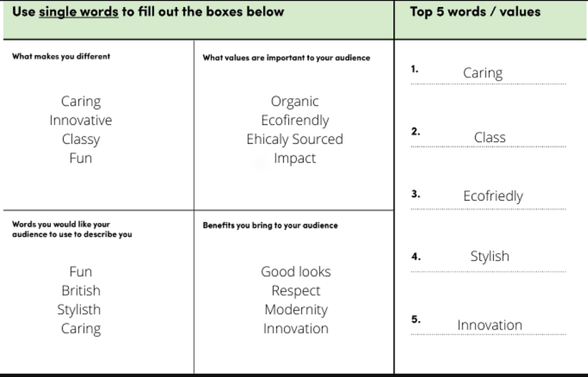
Task: Select the text Good looks
Action: click(296, 272)
